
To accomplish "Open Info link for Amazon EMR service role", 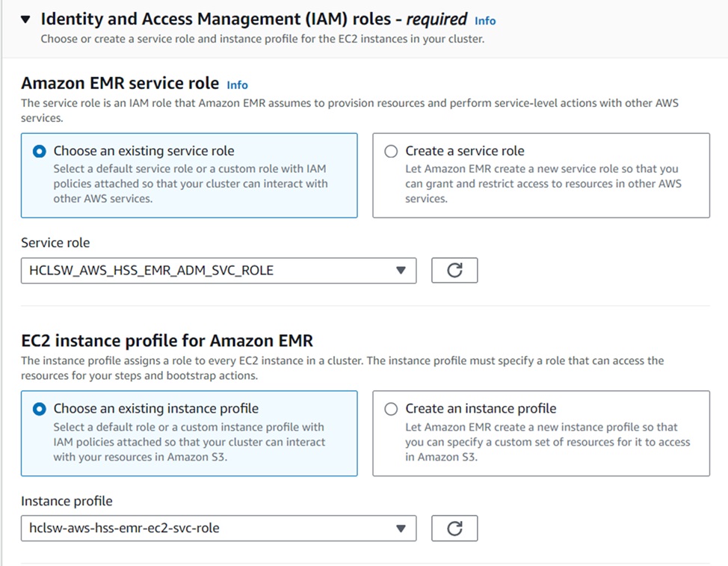I will 237,84.
